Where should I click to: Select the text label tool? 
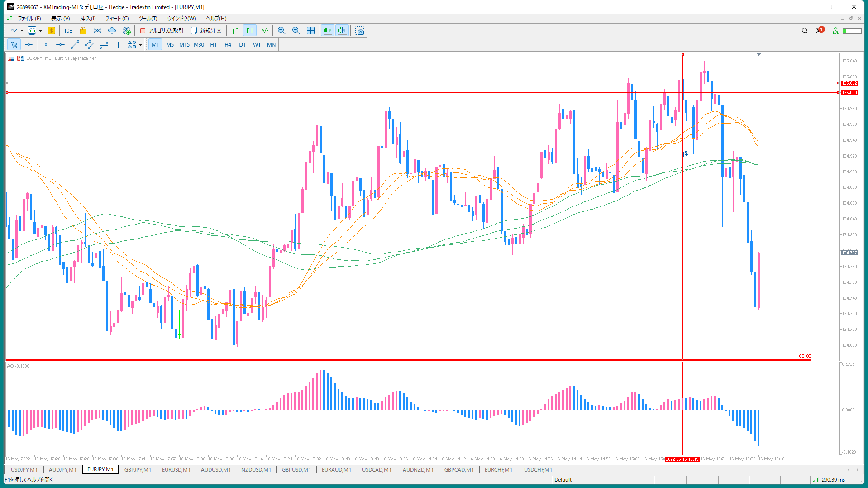click(x=118, y=44)
